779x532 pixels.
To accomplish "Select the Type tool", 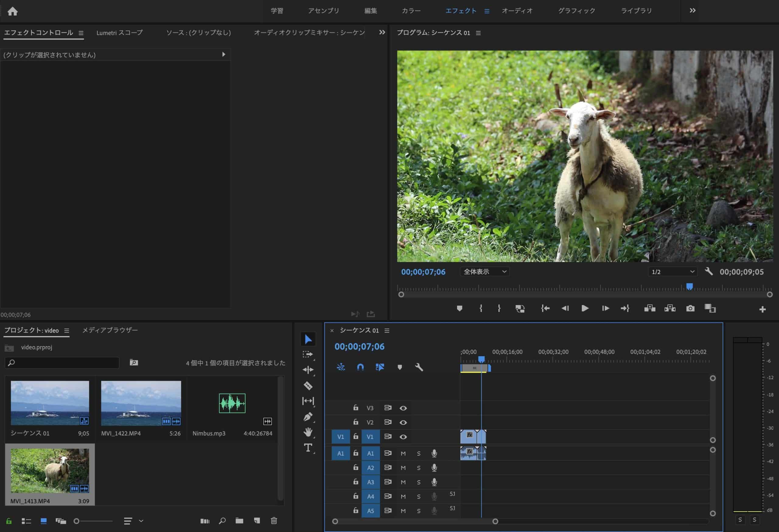I will (308, 448).
